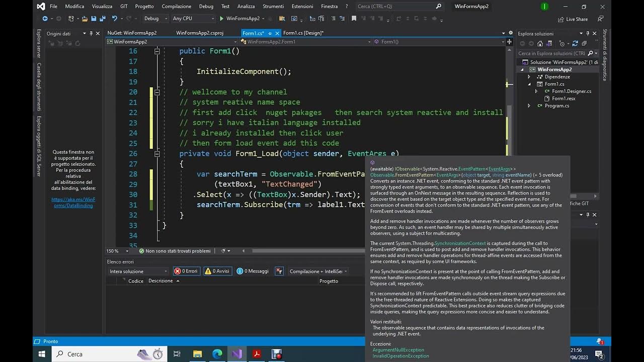644x362 pixels.
Task: Switch to the Form1.cs [Design]* tab
Action: (303, 33)
